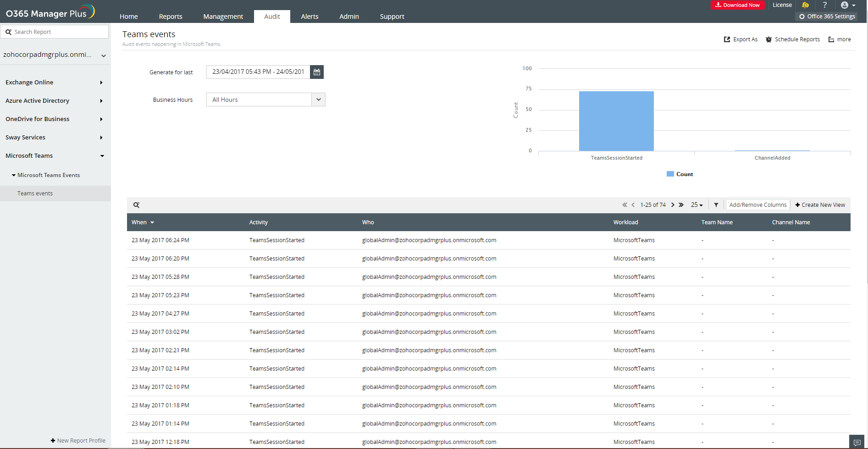
Task: Click Export As
Action: pos(741,39)
